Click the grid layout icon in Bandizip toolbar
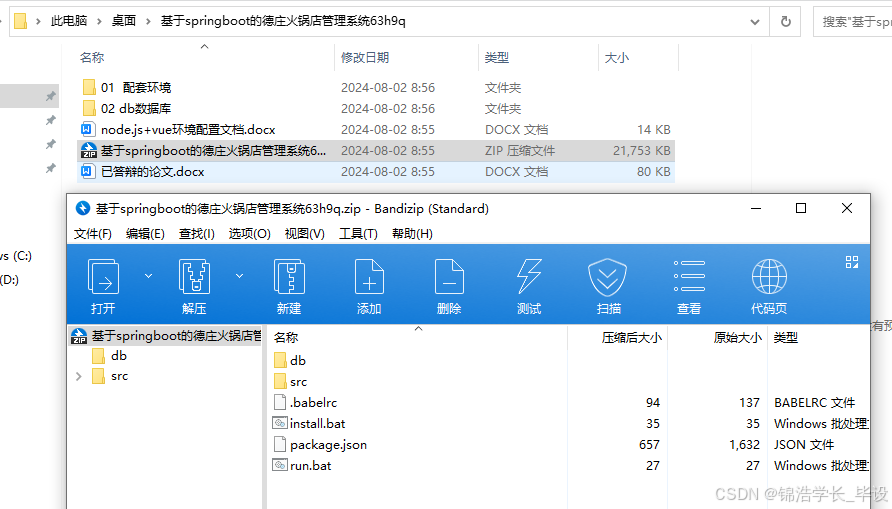The height and width of the screenshot is (509, 892). click(x=852, y=262)
